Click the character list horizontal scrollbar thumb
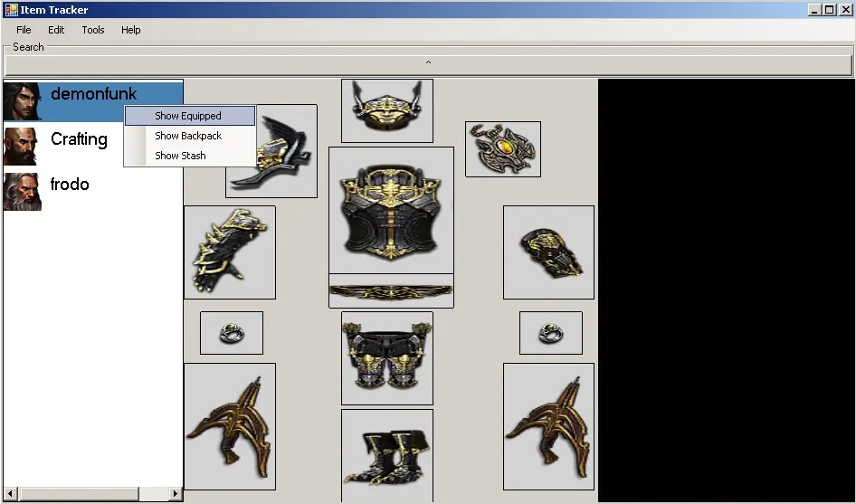856x504 pixels. tap(78, 494)
